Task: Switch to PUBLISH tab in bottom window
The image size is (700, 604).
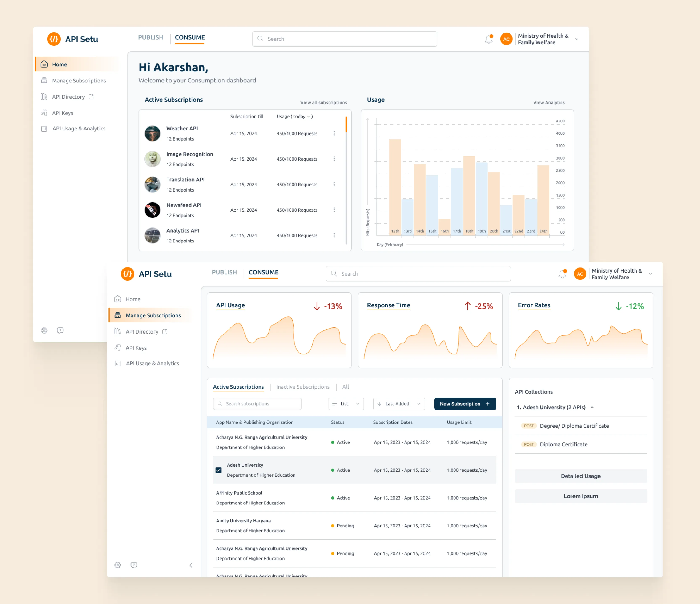Action: [x=224, y=272]
